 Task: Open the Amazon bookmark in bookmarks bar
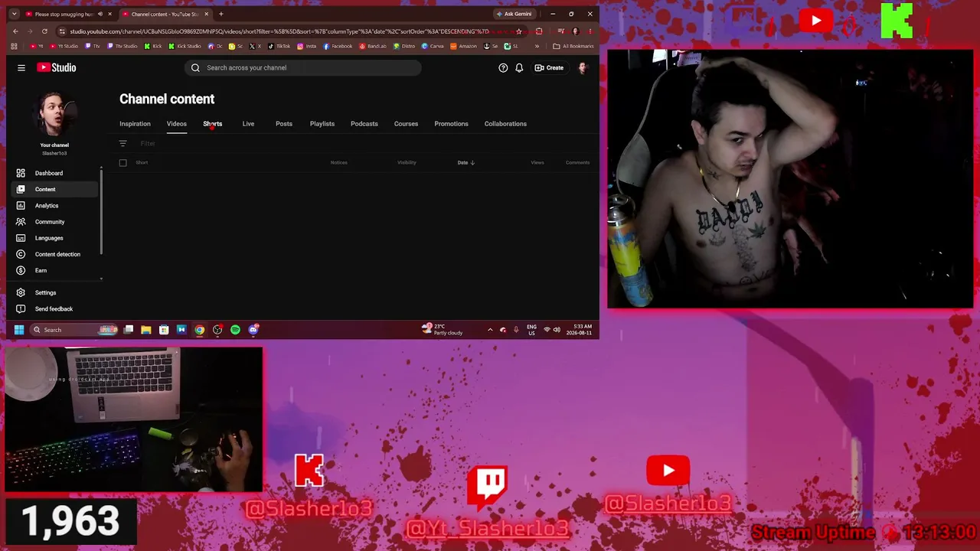464,46
